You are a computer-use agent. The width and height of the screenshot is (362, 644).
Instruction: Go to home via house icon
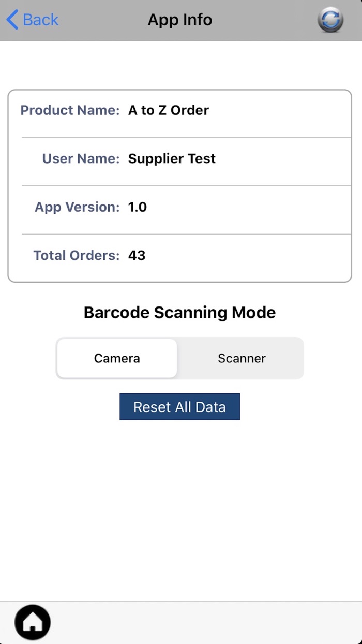click(x=33, y=622)
